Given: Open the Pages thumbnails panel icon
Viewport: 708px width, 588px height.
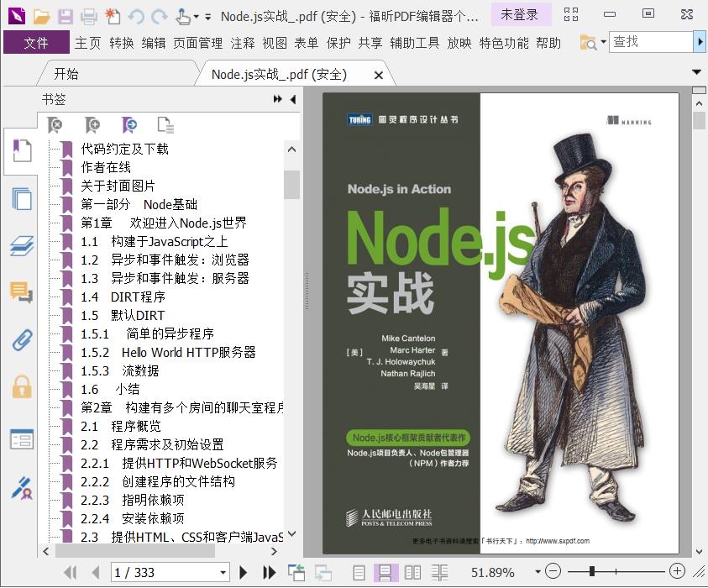Looking at the screenshot, I should click(22, 198).
